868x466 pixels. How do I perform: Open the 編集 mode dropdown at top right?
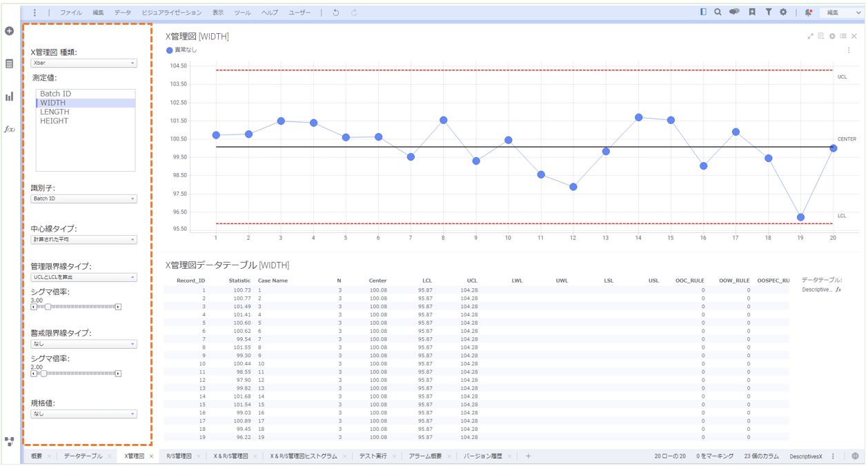844,12
